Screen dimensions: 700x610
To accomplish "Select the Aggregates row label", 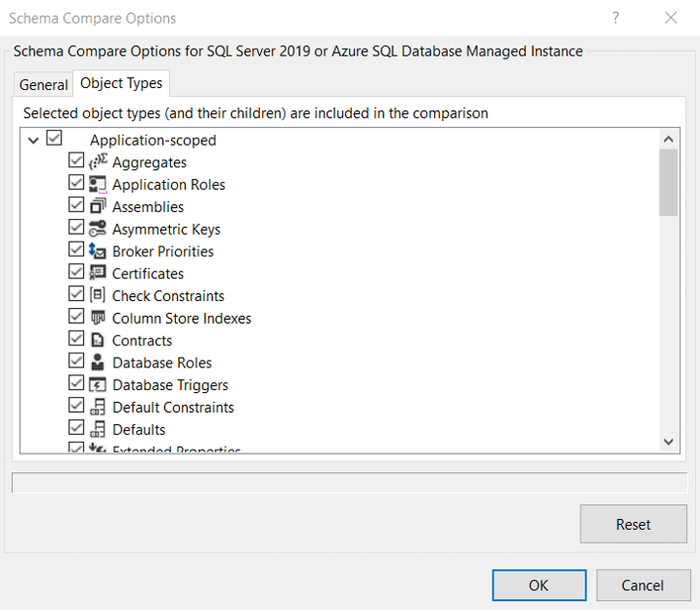I will [x=150, y=162].
